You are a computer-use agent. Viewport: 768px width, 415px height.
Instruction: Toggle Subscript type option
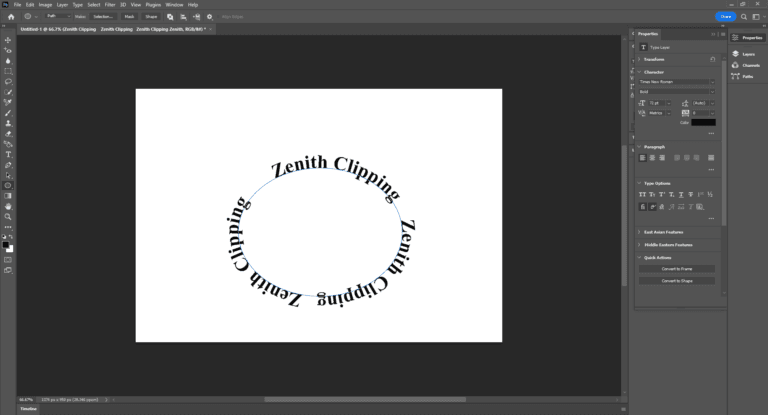click(x=672, y=195)
